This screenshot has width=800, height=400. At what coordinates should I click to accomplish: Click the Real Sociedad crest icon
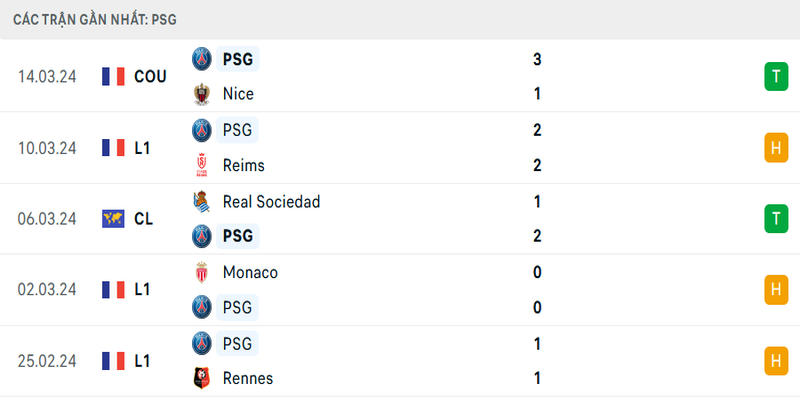click(x=202, y=201)
